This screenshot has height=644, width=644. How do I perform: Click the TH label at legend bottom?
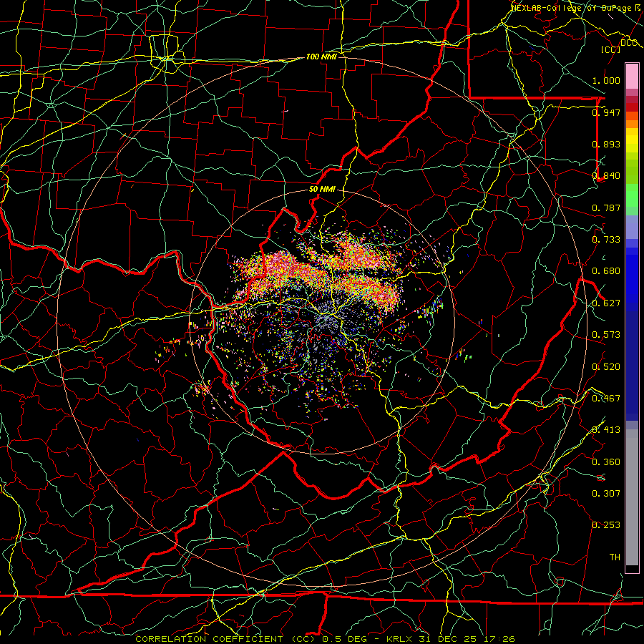point(615,557)
